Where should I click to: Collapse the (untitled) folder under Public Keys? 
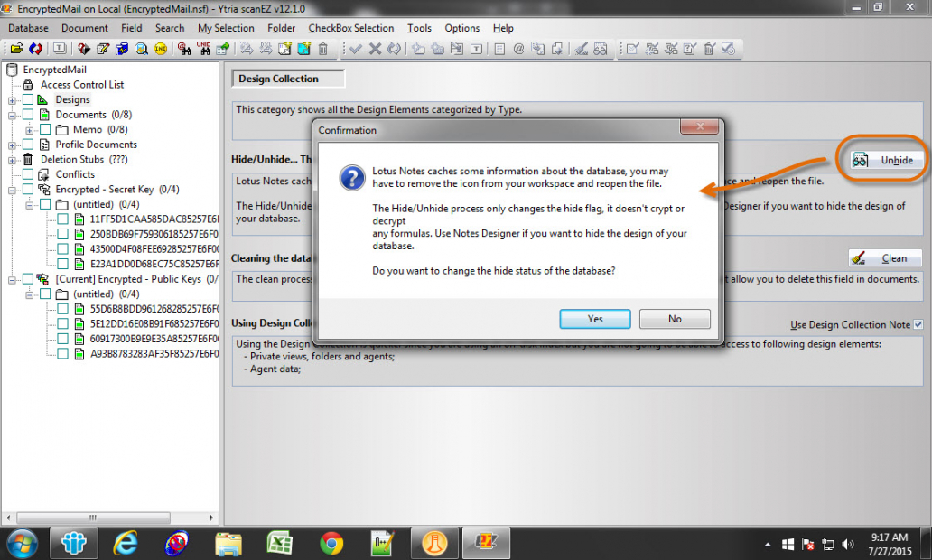pyautogui.click(x=29, y=294)
